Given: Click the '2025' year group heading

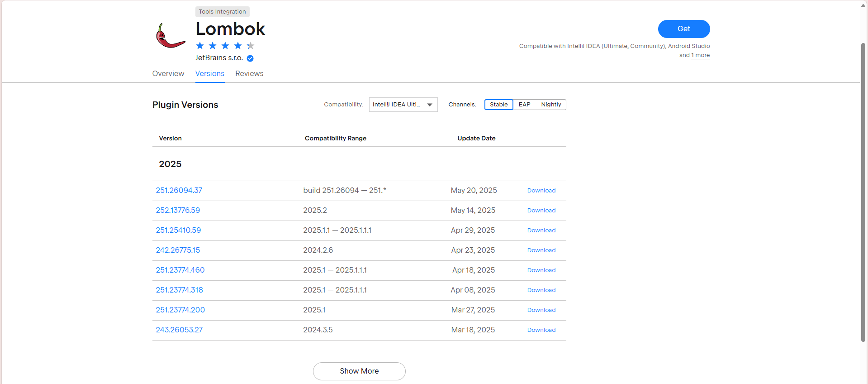Looking at the screenshot, I should pyautogui.click(x=170, y=164).
